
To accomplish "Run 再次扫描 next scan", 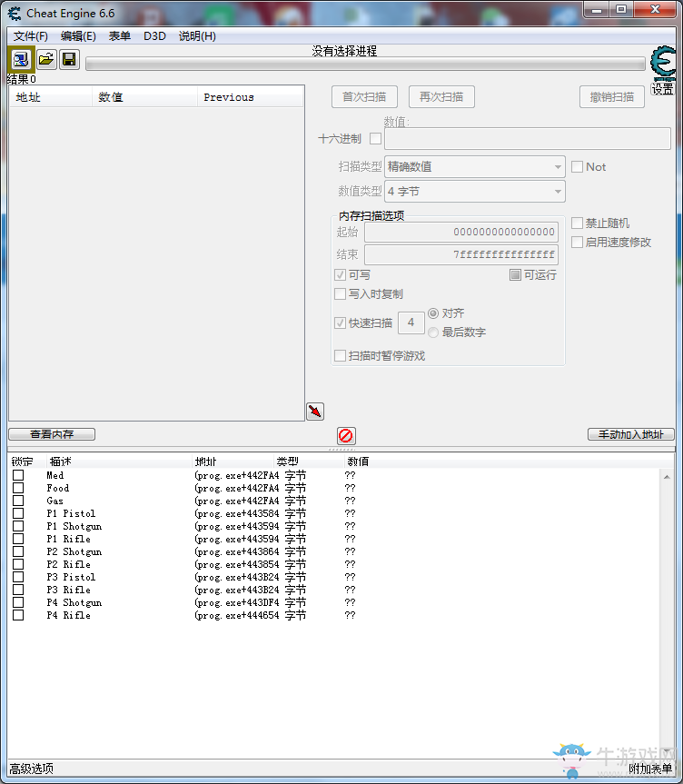I will (x=441, y=97).
